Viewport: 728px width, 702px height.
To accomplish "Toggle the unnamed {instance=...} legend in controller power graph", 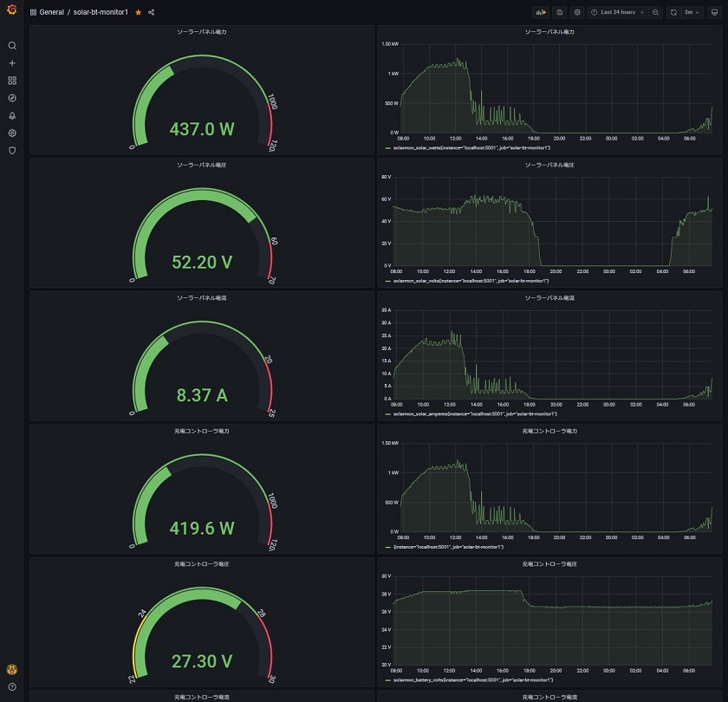I will [448, 547].
